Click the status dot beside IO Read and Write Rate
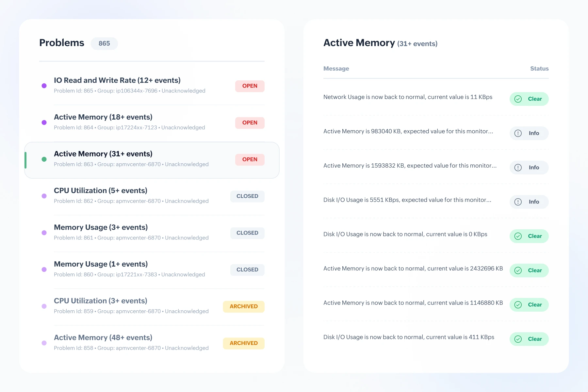The height and width of the screenshot is (392, 588). point(44,86)
